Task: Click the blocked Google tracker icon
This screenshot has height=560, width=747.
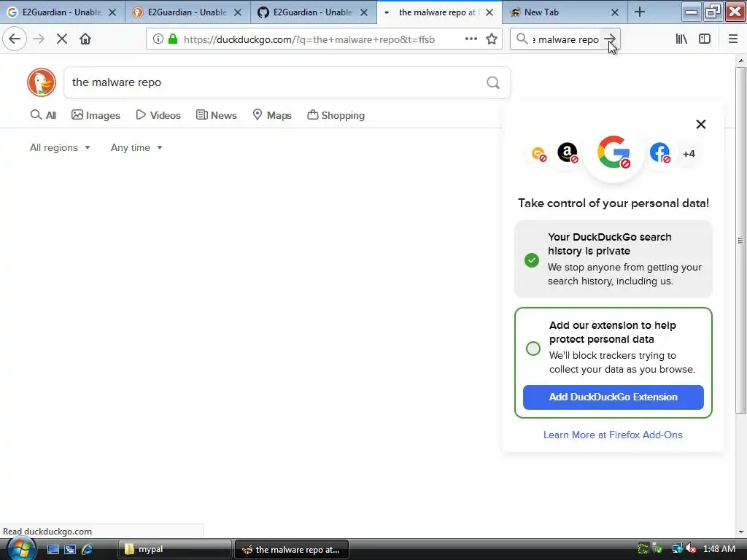Action: [614, 153]
